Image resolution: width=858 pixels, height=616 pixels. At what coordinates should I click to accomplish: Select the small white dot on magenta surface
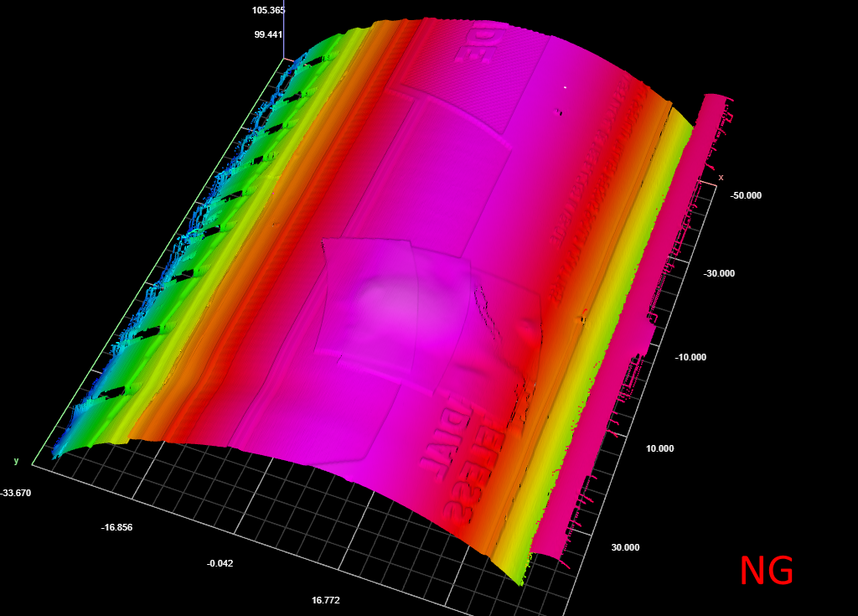[x=566, y=86]
